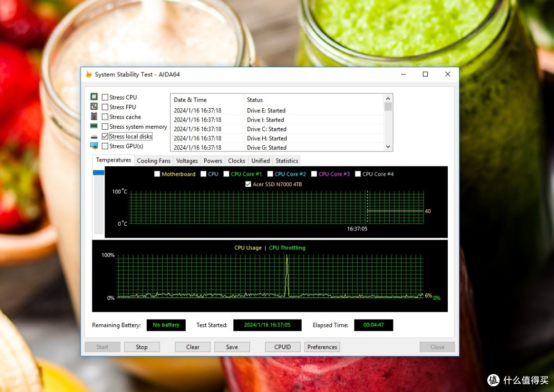Open Preferences

(322, 347)
